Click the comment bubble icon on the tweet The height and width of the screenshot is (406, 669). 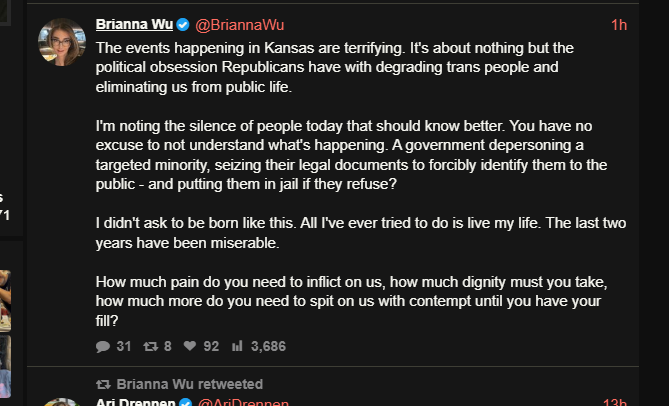pyautogui.click(x=103, y=346)
